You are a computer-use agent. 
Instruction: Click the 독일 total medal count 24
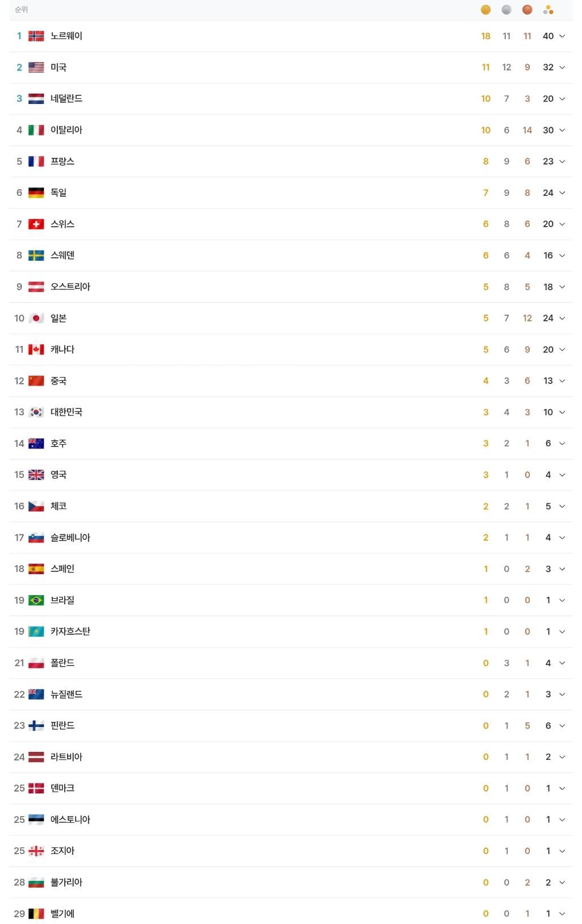(x=548, y=193)
